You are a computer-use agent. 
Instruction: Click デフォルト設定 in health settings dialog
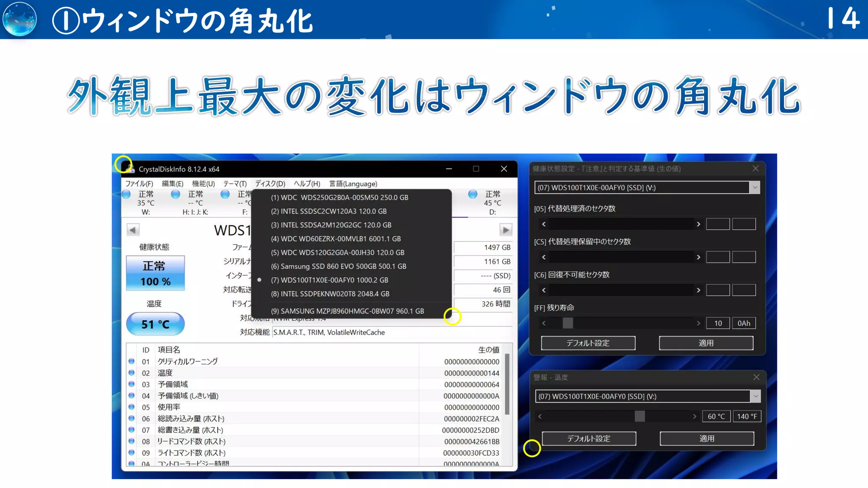(x=588, y=343)
